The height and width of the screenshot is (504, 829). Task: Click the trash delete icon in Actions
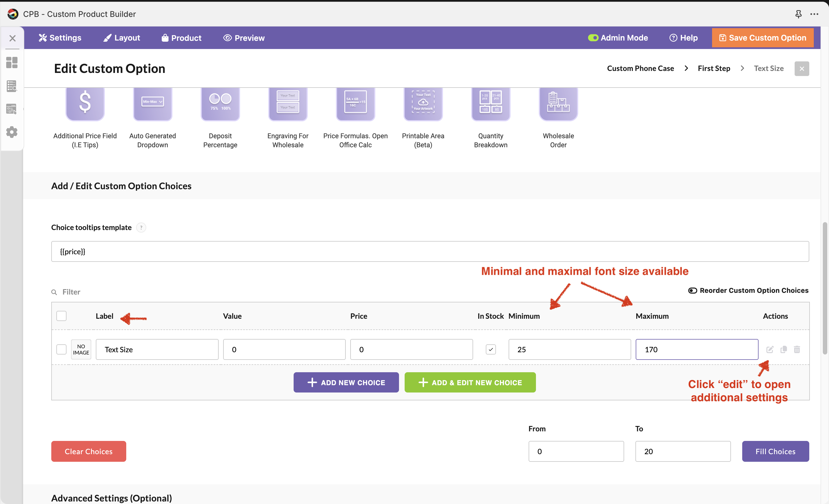point(797,349)
